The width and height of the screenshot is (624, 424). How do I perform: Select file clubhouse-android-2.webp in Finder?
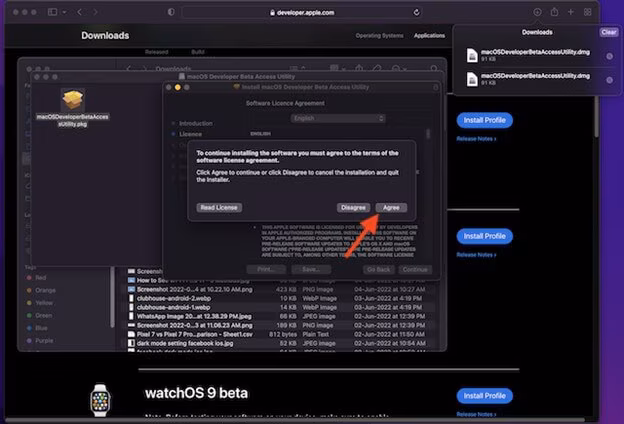278,298
